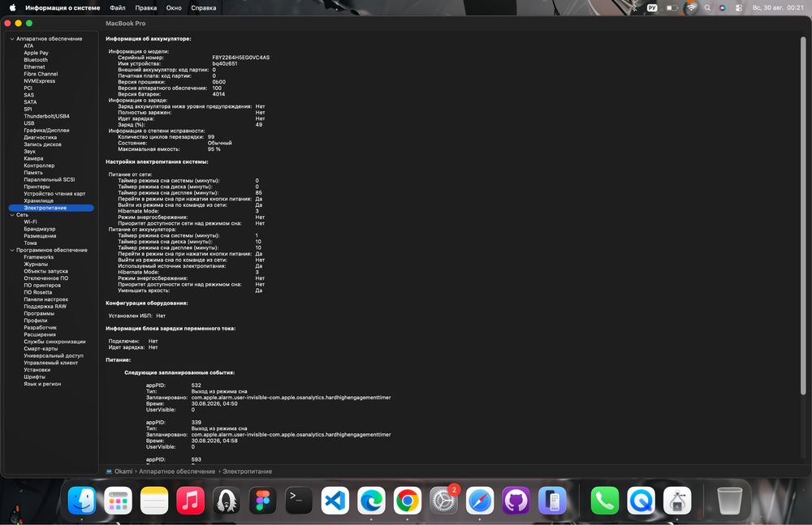Switch the РУ input source indicator
Screen dimensions: 812x525
[x=652, y=8]
